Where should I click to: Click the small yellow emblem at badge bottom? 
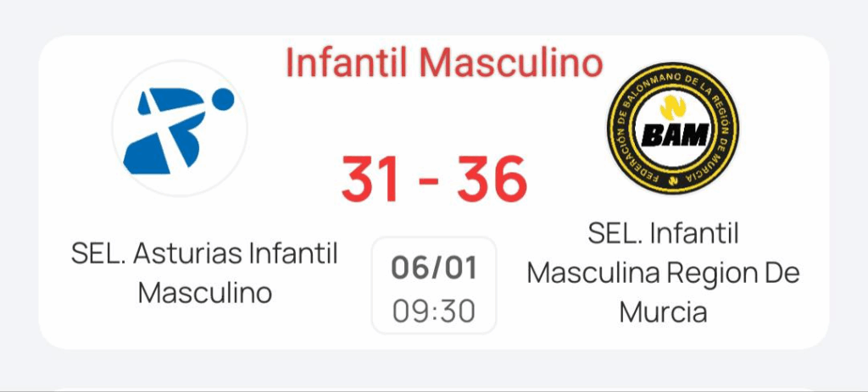672,179
